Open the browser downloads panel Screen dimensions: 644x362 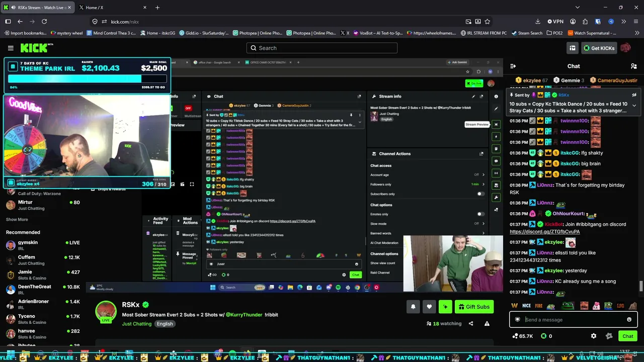coord(538,22)
